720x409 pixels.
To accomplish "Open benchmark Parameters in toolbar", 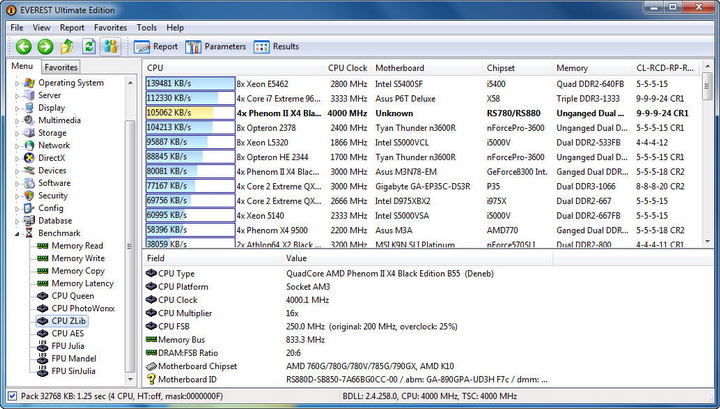I will tap(216, 46).
